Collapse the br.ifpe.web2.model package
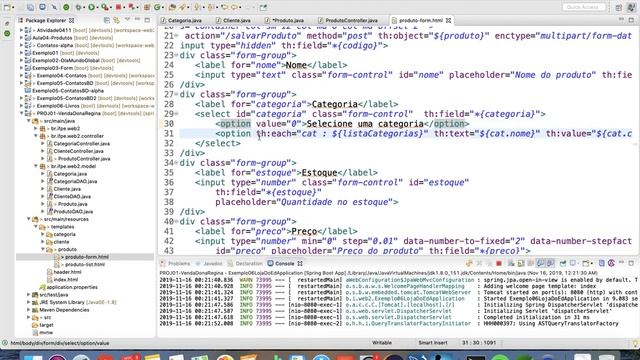This screenshot has width=640, height=360. tap(36, 166)
